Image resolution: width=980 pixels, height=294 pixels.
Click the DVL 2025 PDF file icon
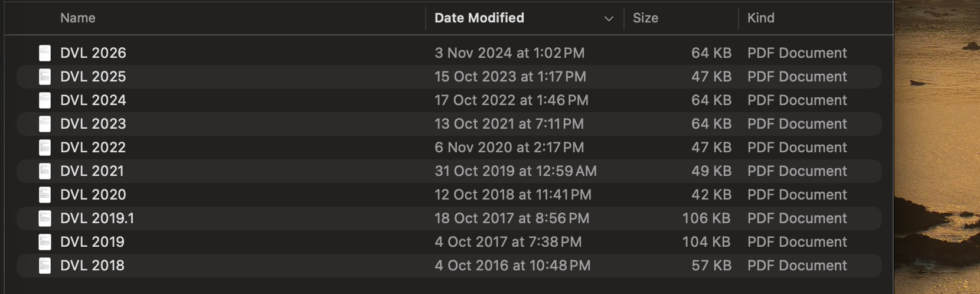pos(45,77)
